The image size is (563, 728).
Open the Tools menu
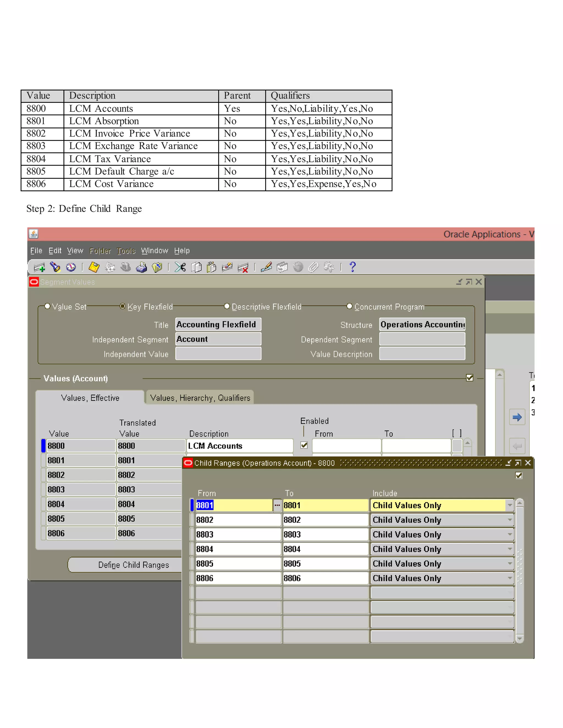[x=126, y=251]
